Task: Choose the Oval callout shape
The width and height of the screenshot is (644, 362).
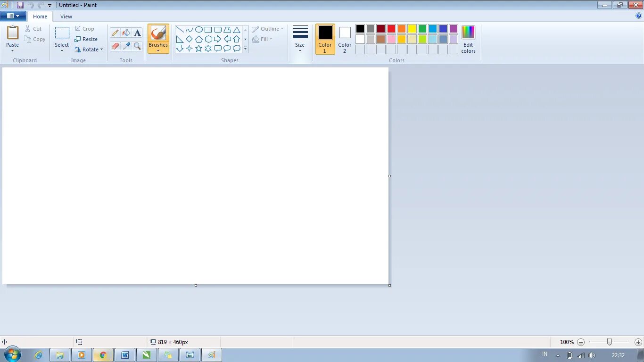Action: pyautogui.click(x=227, y=48)
